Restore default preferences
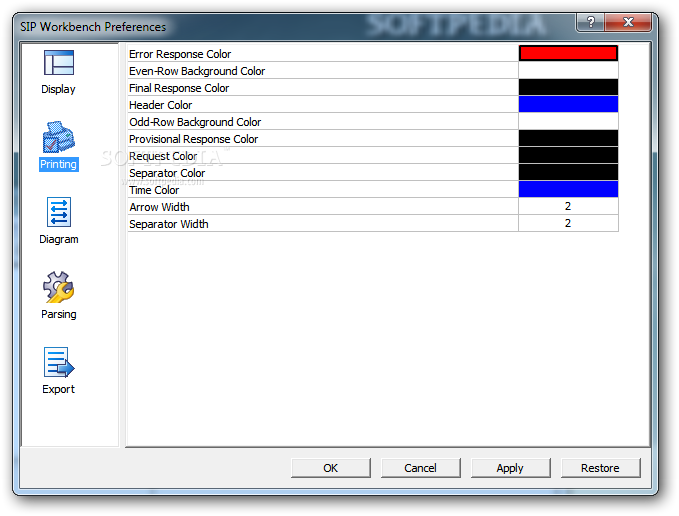 coord(600,468)
